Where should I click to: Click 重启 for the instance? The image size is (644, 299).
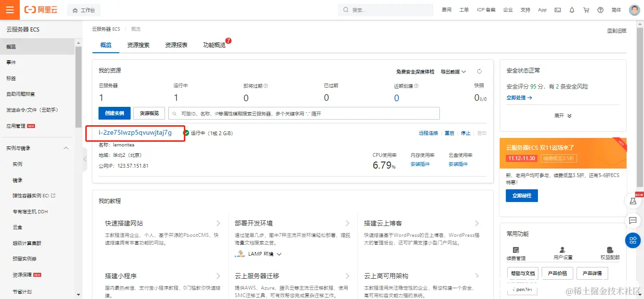click(x=449, y=133)
